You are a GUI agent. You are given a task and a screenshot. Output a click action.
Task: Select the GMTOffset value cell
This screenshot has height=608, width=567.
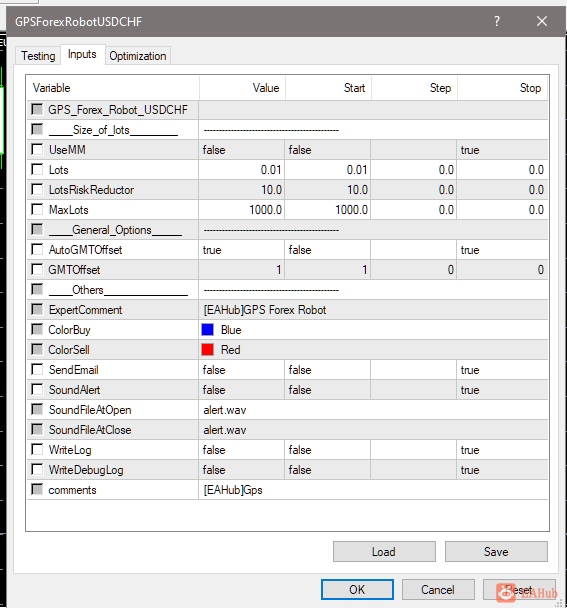click(242, 270)
